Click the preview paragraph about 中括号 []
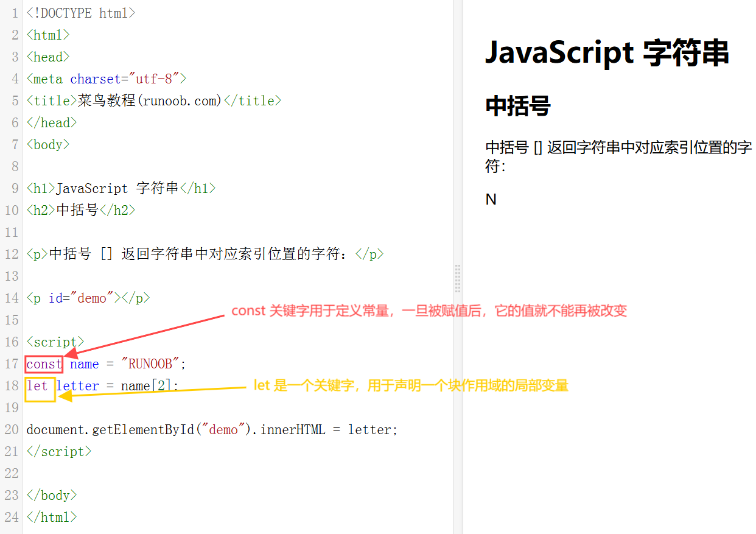This screenshot has width=756, height=534. click(x=618, y=156)
